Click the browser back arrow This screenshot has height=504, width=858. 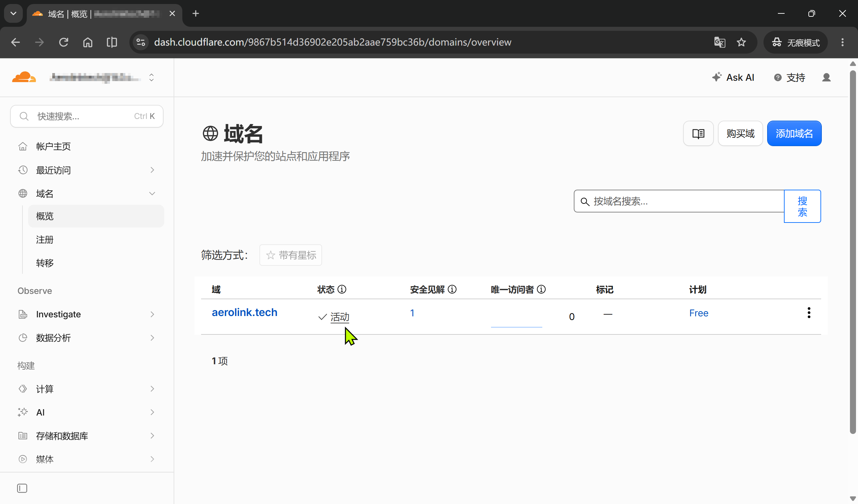point(16,42)
